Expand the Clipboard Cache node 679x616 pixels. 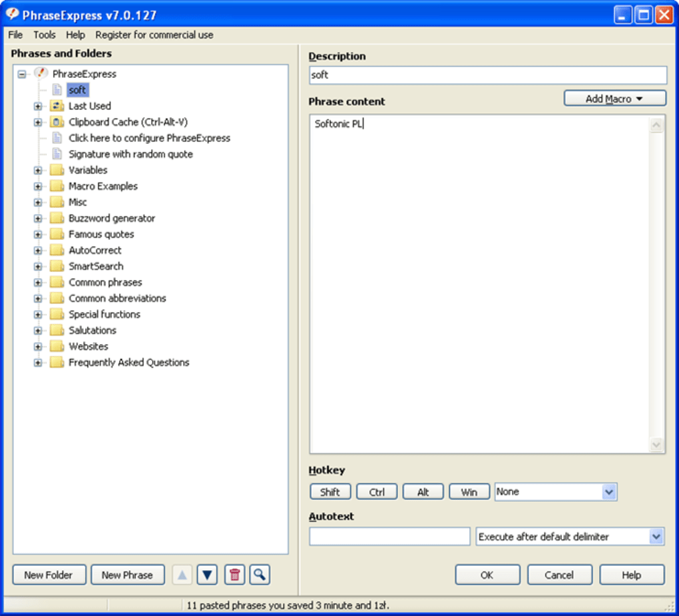tap(38, 122)
